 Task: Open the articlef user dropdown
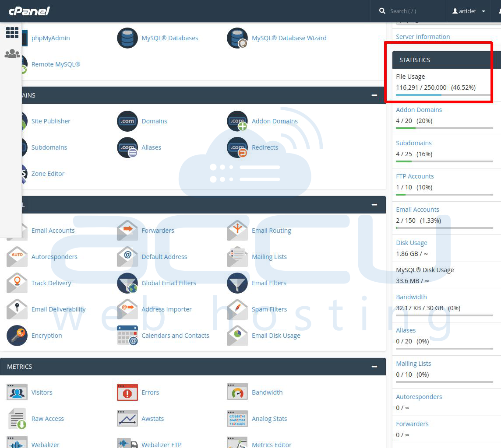tap(469, 11)
